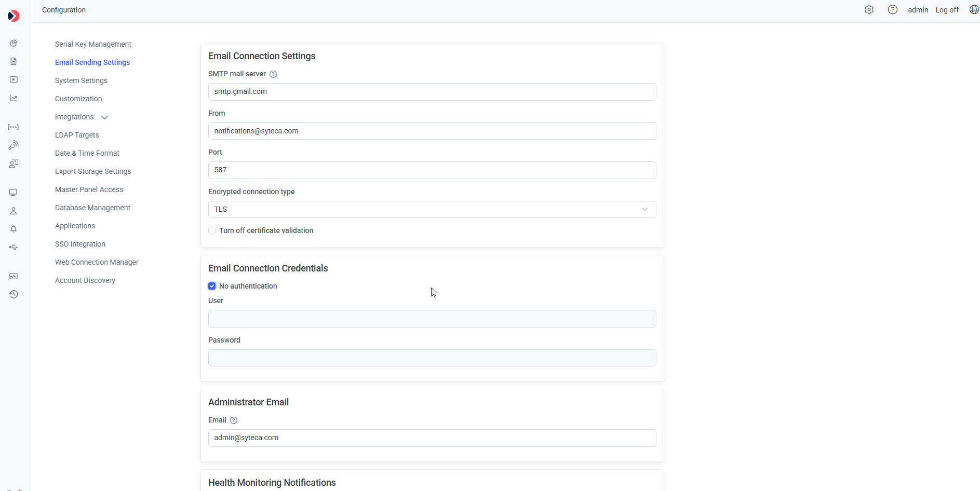Open the audit history clock icon
This screenshot has width=980, height=491.
coord(14,294)
